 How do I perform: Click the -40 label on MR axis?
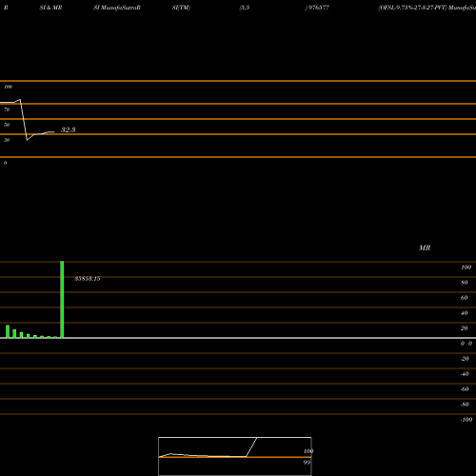[465, 374]
